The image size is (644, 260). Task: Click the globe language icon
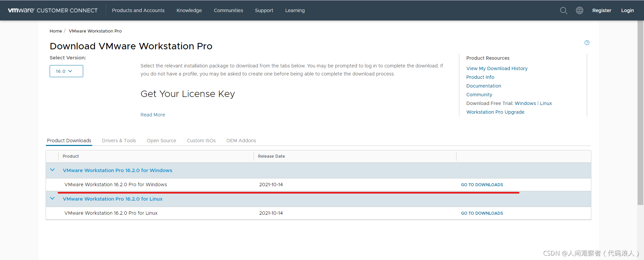tap(580, 10)
